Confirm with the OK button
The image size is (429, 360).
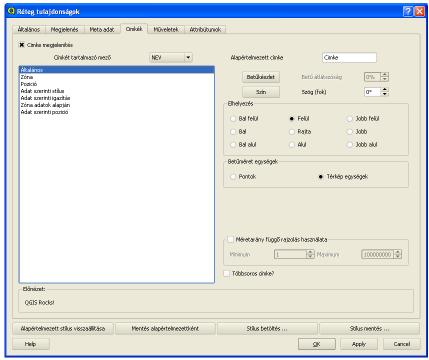(x=317, y=344)
